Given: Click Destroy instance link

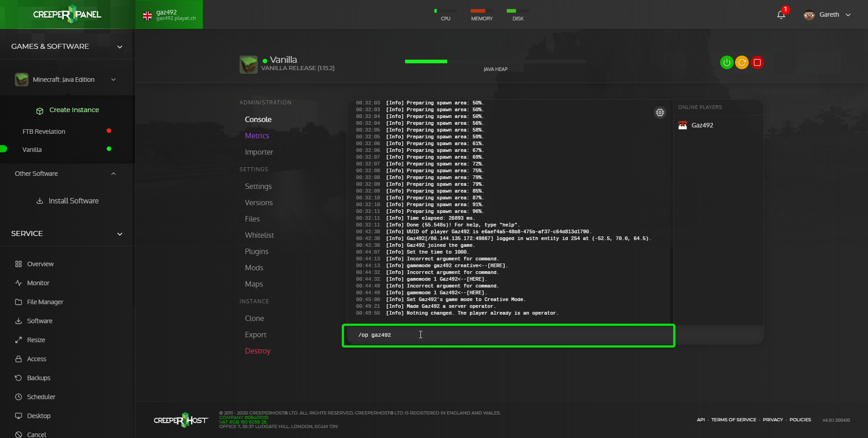Looking at the screenshot, I should click(x=258, y=351).
